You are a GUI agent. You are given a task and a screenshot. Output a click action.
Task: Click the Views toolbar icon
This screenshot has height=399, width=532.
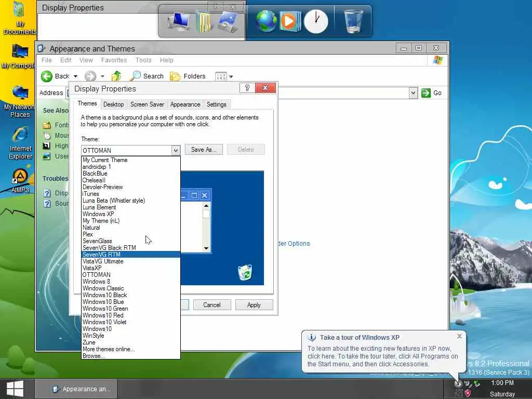coord(221,76)
